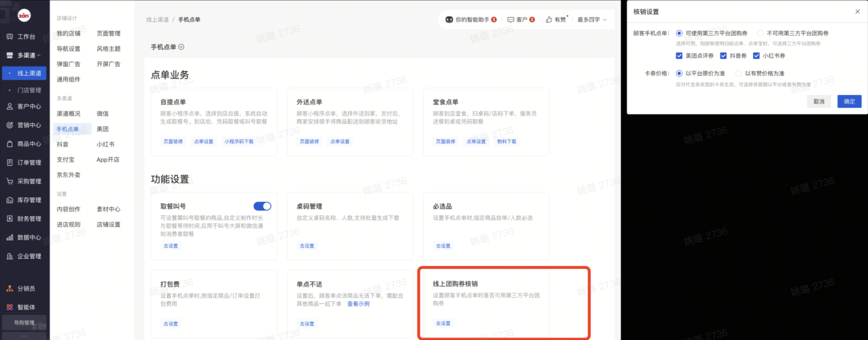Uncheck the 抖音券 checkbox
This screenshot has height=340, width=868.
point(723,56)
